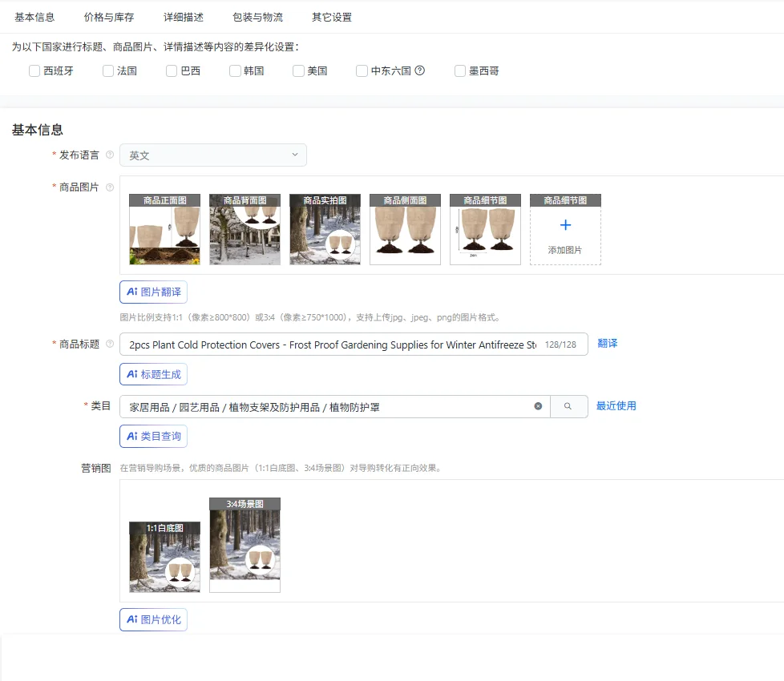Click the 类目 search magnifier icon

click(x=568, y=406)
